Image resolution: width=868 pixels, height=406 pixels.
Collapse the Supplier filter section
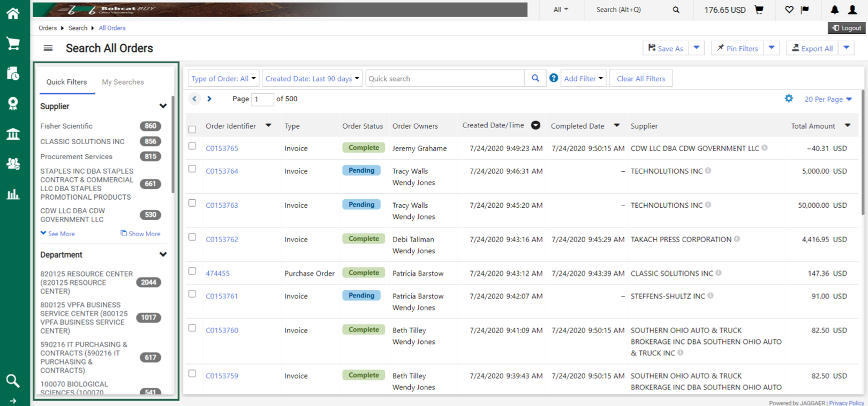163,106
